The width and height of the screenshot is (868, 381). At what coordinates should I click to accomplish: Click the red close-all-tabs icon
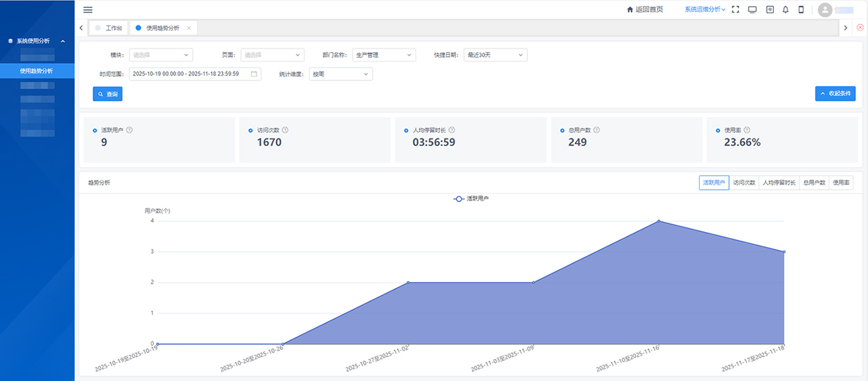pyautogui.click(x=860, y=27)
